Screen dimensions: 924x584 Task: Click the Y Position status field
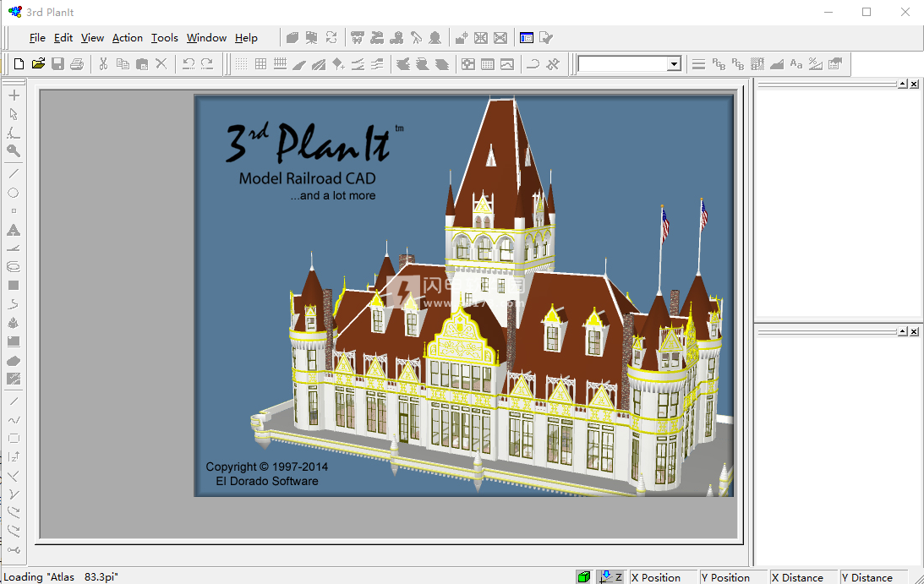tap(733, 577)
